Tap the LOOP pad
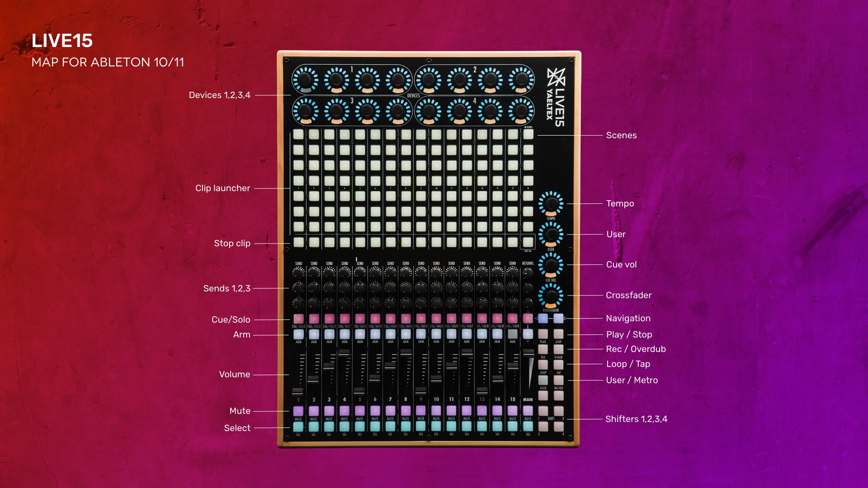Viewport: 868px width, 488px height. pos(543,365)
